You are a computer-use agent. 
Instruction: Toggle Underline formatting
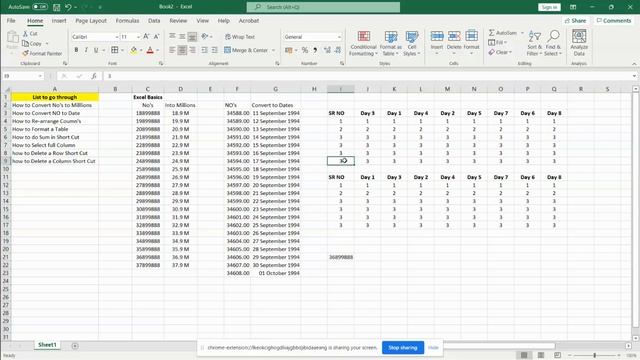pyautogui.click(x=96, y=50)
